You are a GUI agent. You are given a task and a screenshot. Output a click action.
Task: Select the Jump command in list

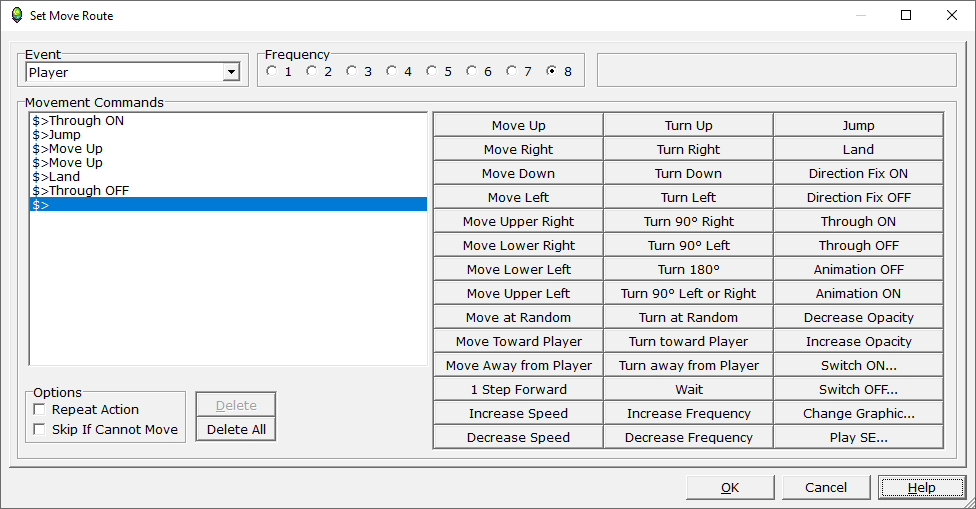coord(228,134)
